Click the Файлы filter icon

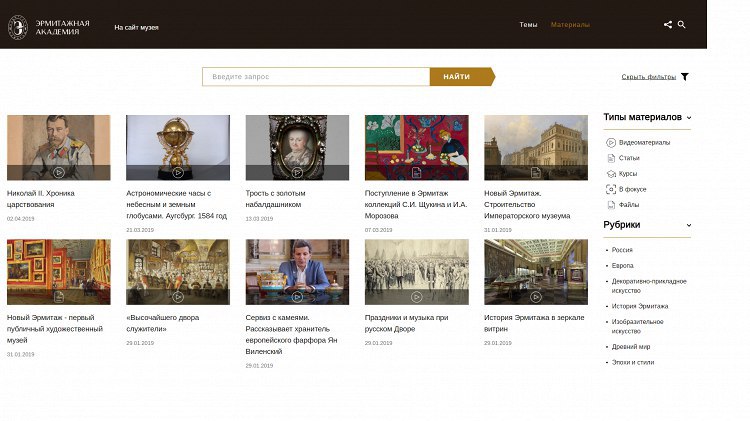pos(611,205)
